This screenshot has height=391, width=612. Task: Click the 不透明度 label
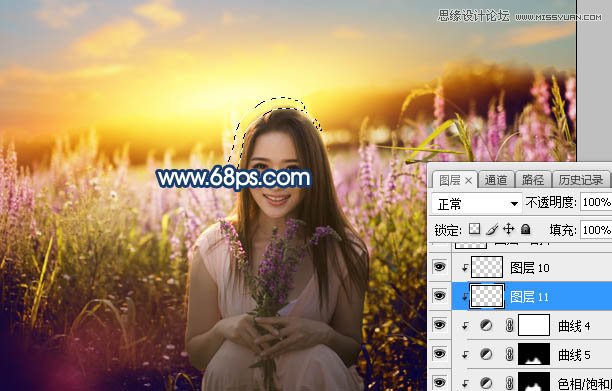click(551, 202)
